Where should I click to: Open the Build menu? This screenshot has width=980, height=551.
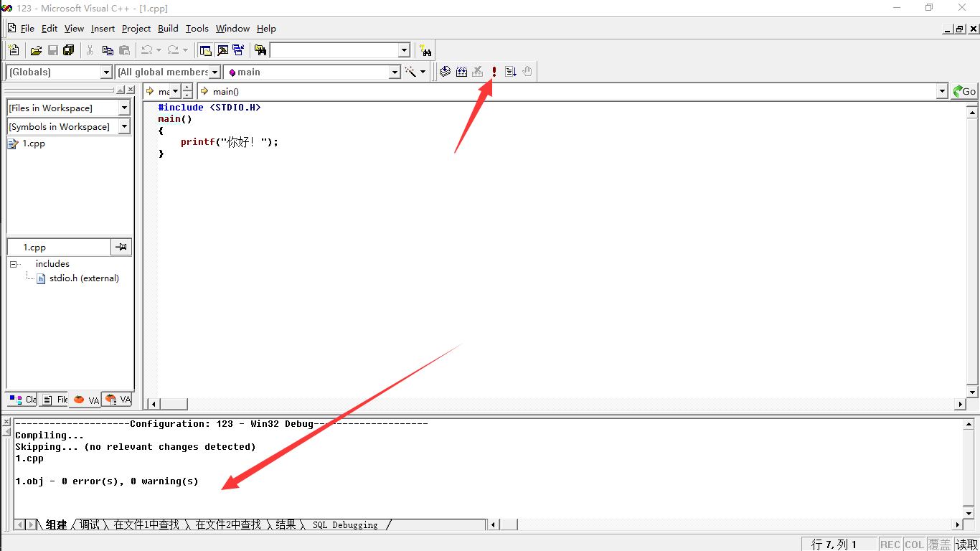click(168, 29)
